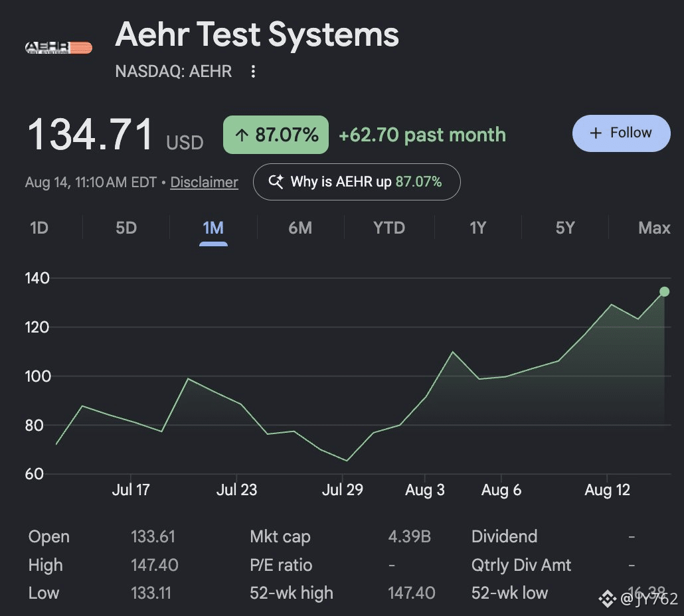684x616 pixels.
Task: Click the Mkt cap value 4.39B
Action: [409, 536]
